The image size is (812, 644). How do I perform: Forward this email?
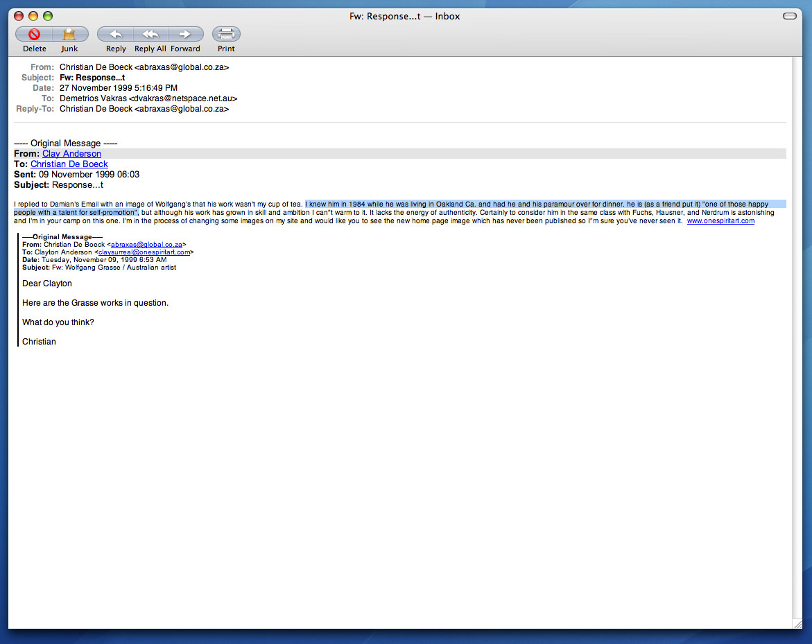(185, 34)
